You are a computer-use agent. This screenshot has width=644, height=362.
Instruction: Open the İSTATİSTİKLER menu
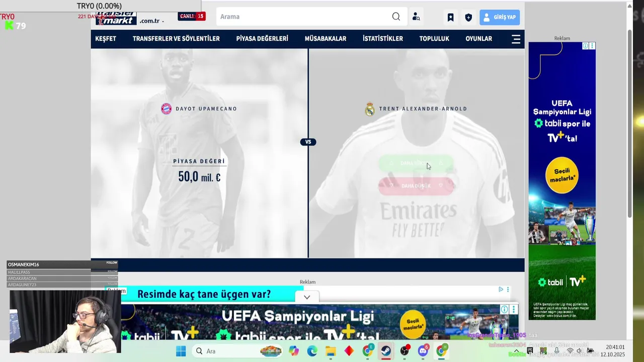[383, 39]
